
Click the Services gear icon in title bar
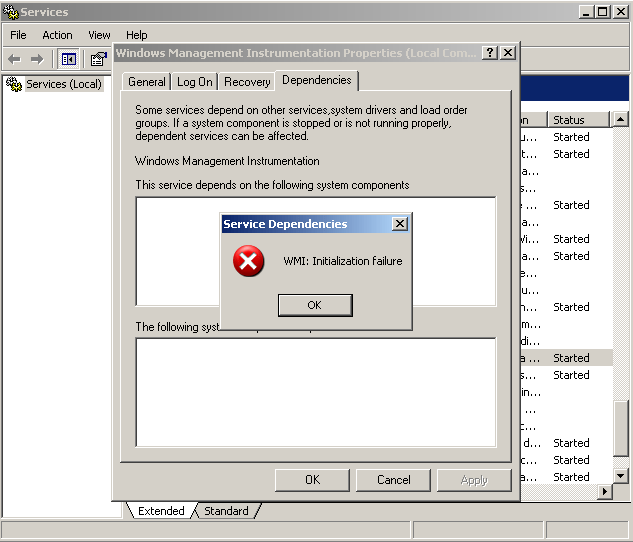(x=10, y=12)
